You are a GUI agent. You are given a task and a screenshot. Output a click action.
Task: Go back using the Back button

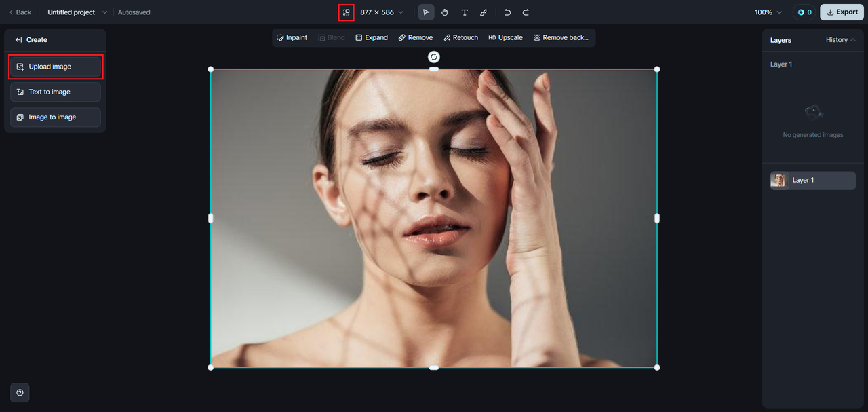20,12
